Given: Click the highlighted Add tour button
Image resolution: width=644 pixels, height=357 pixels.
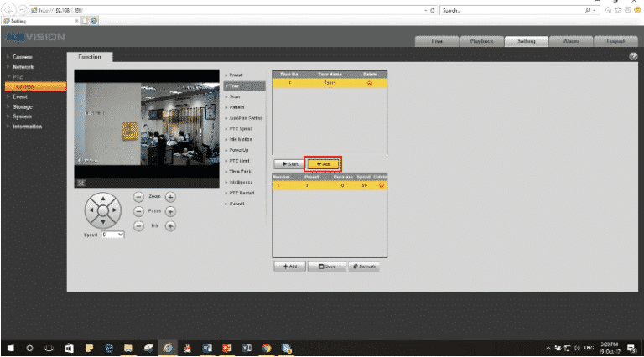Looking at the screenshot, I should pos(321,163).
